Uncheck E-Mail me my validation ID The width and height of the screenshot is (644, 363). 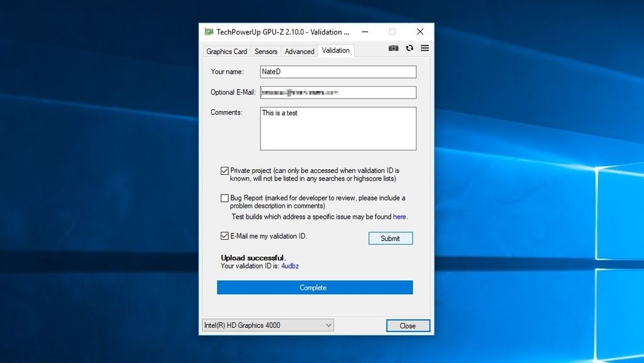[x=225, y=236]
